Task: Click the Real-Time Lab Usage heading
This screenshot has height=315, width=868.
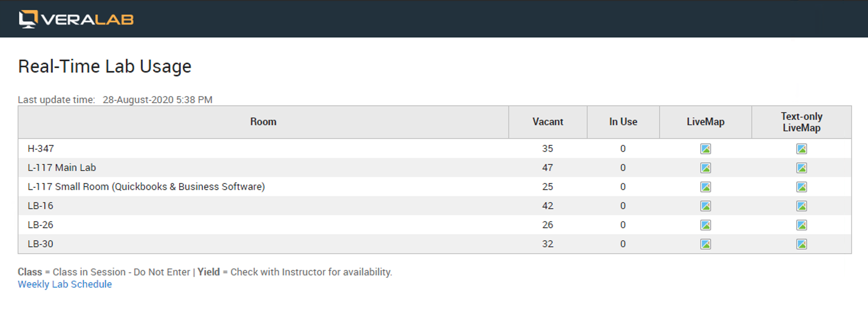Action: point(105,67)
